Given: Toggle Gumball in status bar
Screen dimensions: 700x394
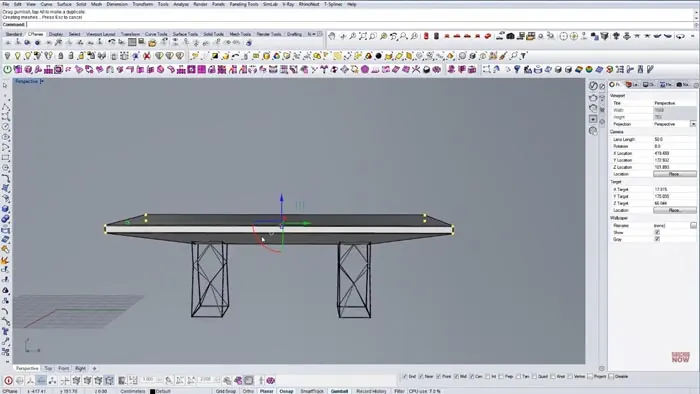Looking at the screenshot, I should pyautogui.click(x=339, y=391).
